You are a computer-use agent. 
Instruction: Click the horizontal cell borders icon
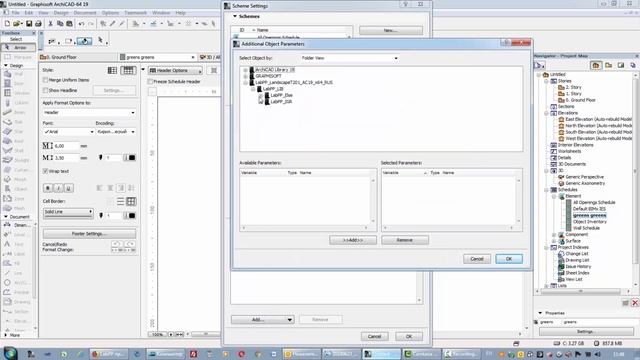click(x=120, y=202)
